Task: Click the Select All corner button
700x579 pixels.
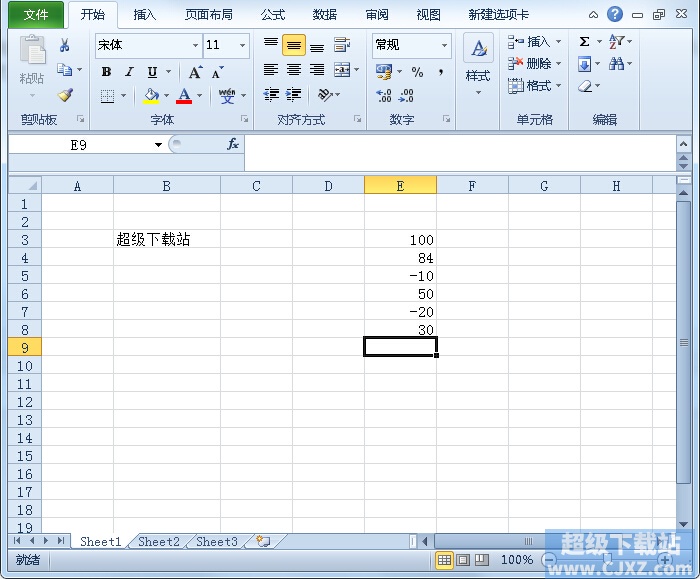Action: point(25,185)
